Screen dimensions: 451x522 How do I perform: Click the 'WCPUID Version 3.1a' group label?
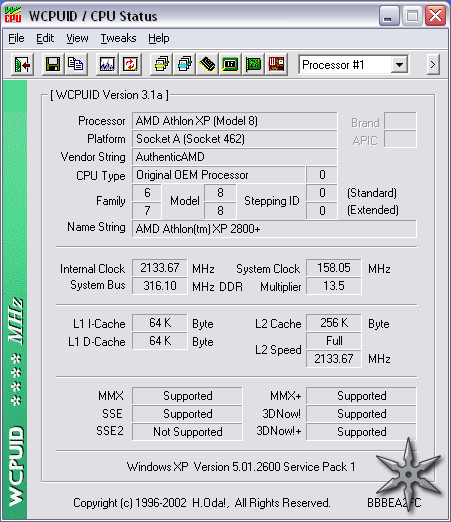click(109, 95)
